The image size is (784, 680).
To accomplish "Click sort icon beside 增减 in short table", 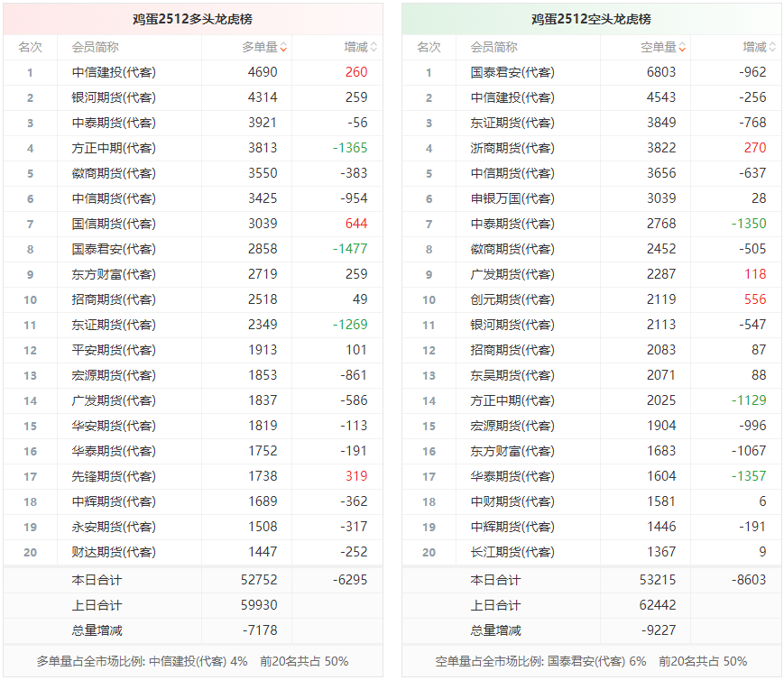I will coord(772,48).
